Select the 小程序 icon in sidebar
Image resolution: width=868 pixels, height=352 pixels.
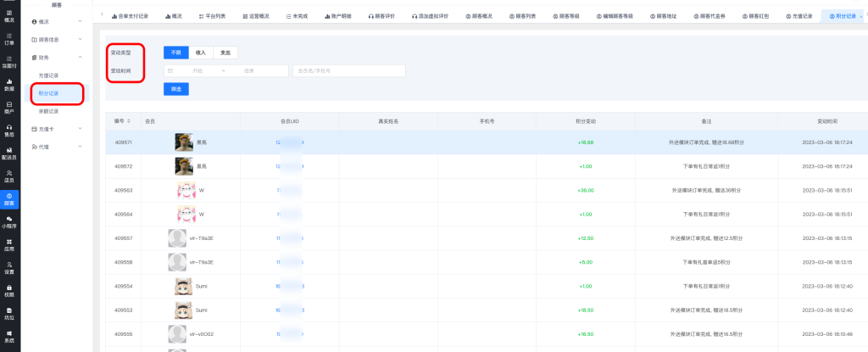[9, 222]
